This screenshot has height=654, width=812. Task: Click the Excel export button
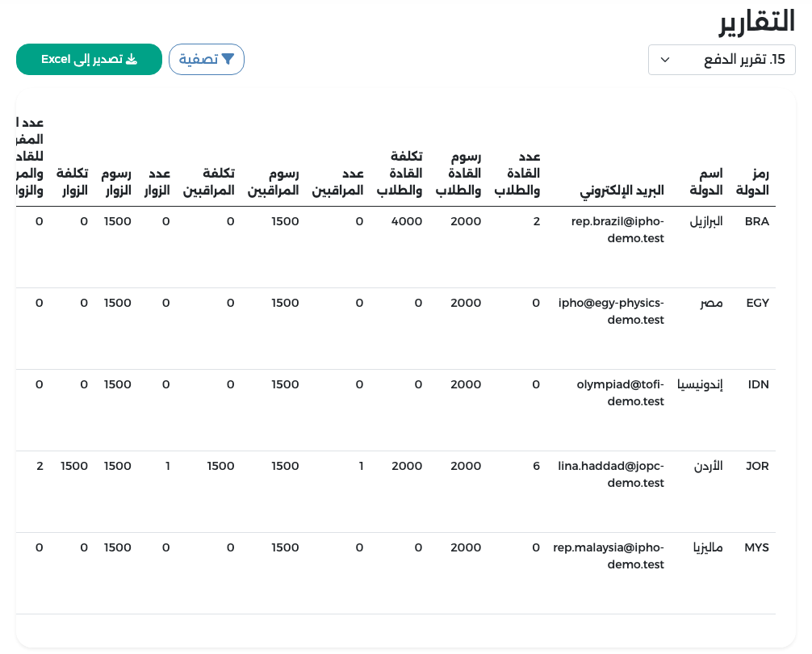pos(89,60)
